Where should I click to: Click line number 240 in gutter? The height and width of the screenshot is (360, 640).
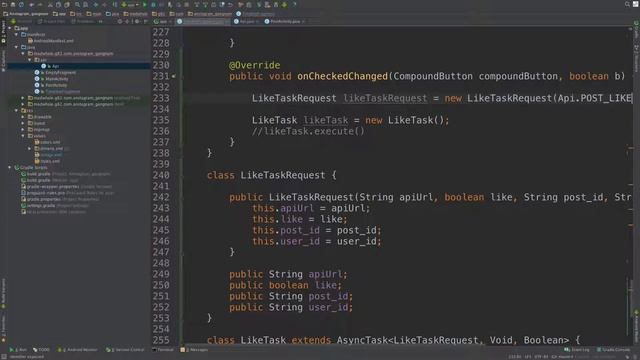coord(161,175)
